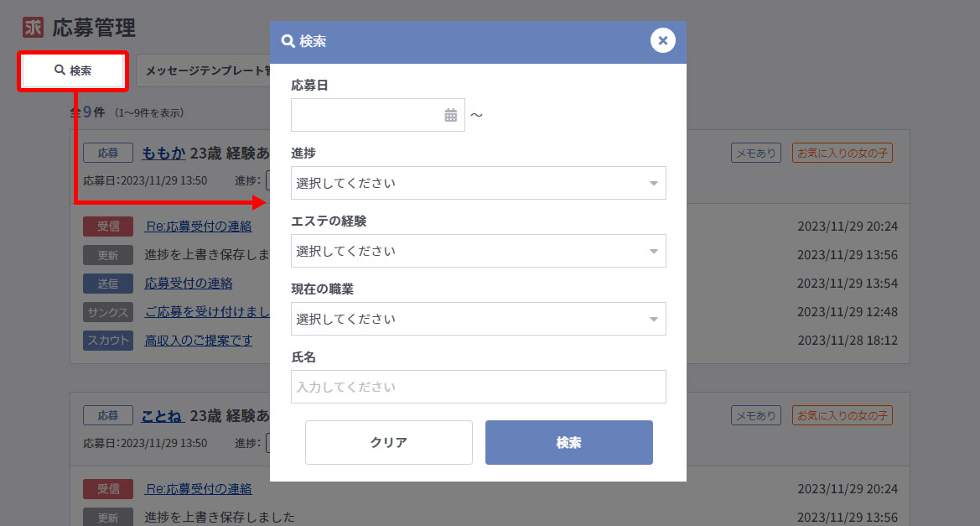The height and width of the screenshot is (526, 980).
Task: Open メッセージテンプレート management button
Action: 203,71
